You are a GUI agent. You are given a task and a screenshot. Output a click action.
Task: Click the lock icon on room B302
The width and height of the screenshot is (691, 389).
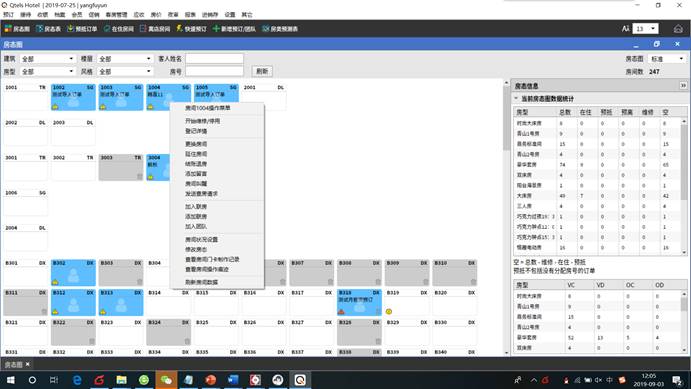click(55, 282)
